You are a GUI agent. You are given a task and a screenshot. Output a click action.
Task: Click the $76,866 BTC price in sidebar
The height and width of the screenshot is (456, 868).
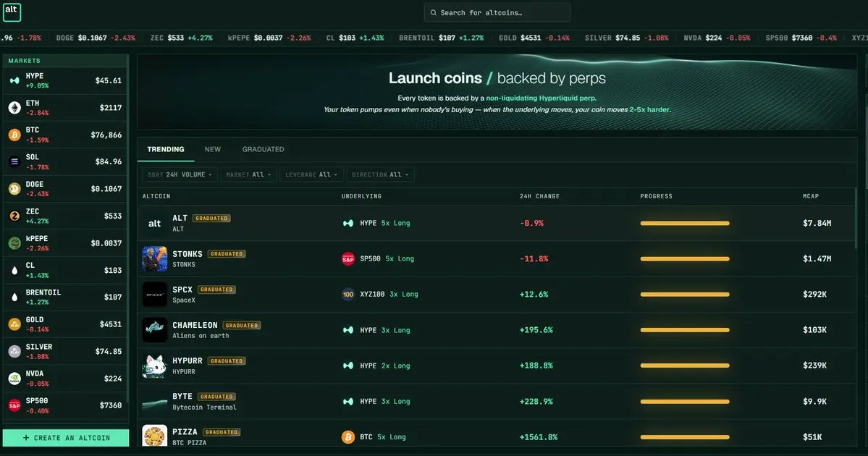(106, 135)
